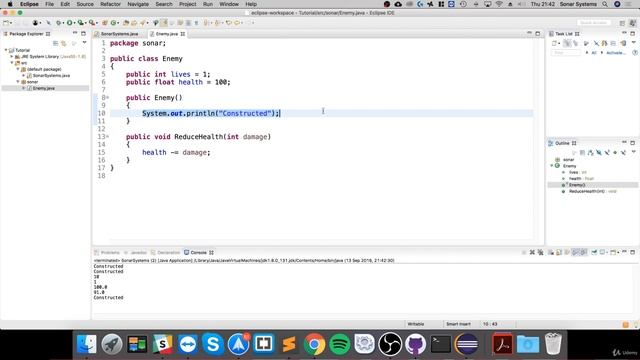Open Package Explorer view menu arrow
The width and height of the screenshot is (640, 360).
point(84,43)
